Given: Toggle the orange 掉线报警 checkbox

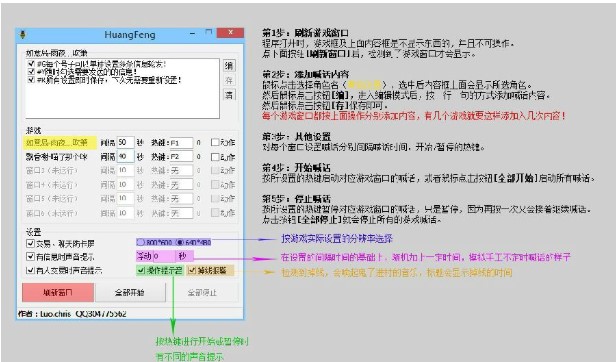Looking at the screenshot, I should tap(192, 270).
